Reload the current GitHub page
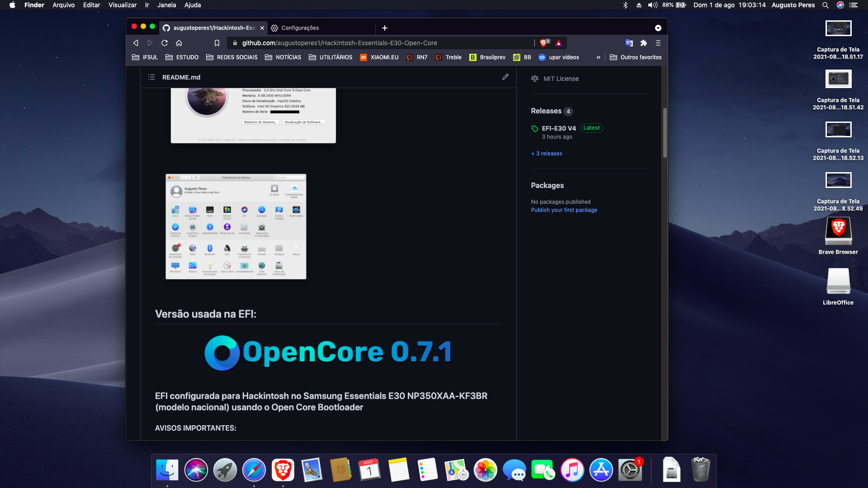Image resolution: width=868 pixels, height=488 pixels. 165,43
